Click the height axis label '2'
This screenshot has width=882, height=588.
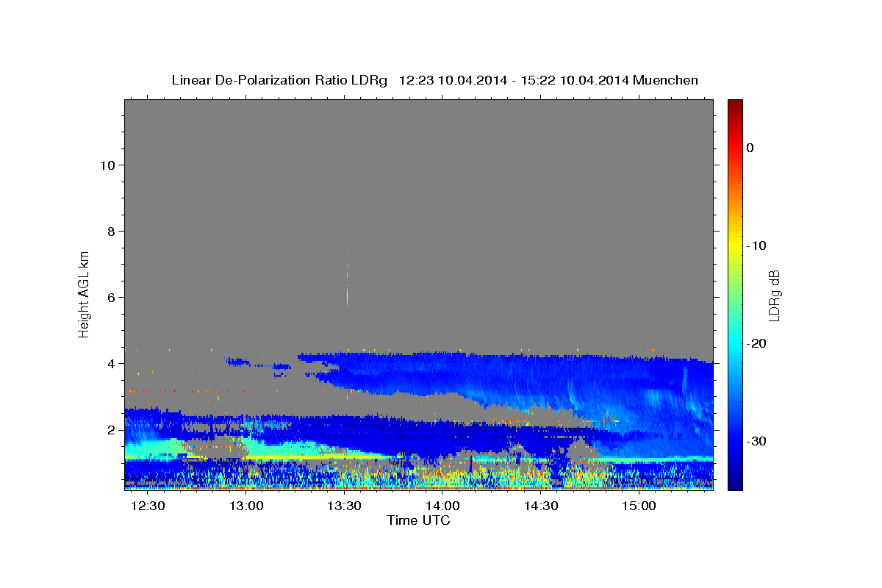click(110, 429)
